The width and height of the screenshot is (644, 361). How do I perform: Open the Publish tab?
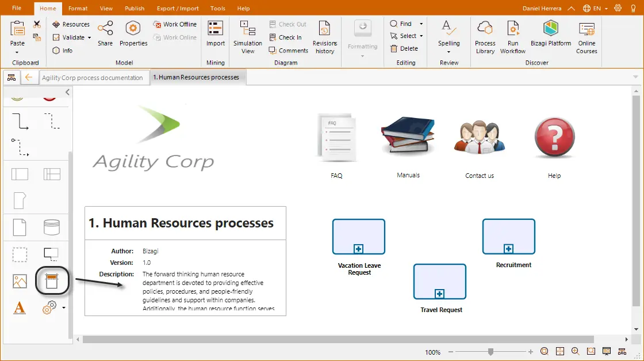[x=135, y=8]
